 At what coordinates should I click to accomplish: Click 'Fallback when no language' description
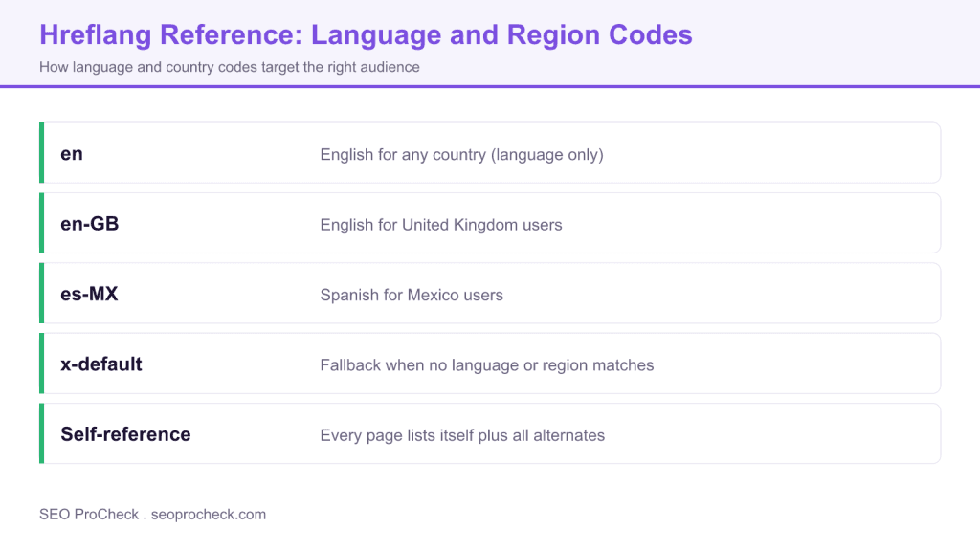pos(486,364)
